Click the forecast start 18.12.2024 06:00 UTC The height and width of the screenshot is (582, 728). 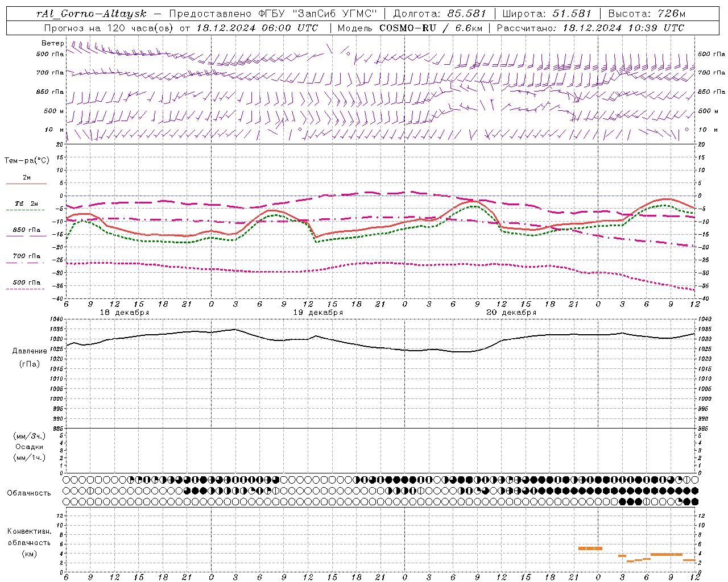(x=257, y=28)
